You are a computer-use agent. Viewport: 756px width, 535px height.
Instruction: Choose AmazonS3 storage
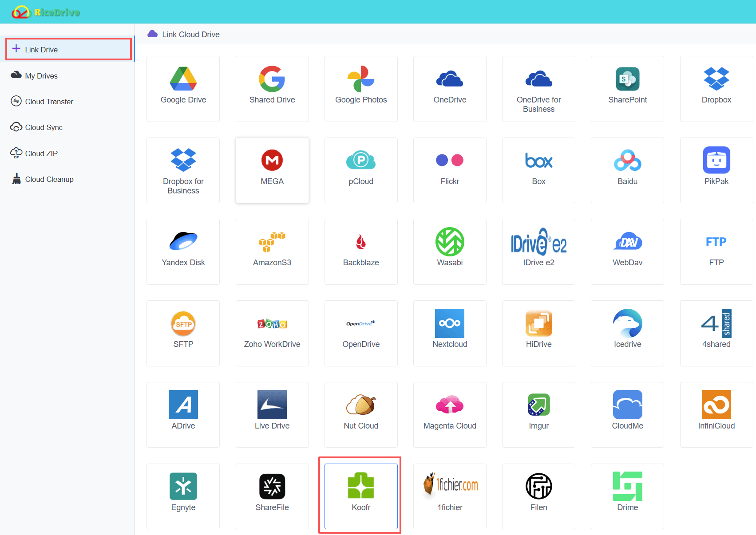click(x=272, y=252)
